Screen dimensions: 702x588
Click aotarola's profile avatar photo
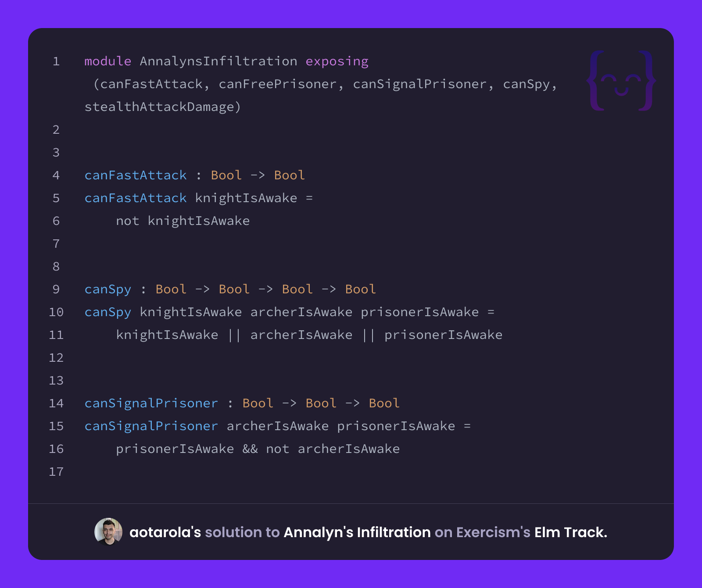click(x=108, y=531)
